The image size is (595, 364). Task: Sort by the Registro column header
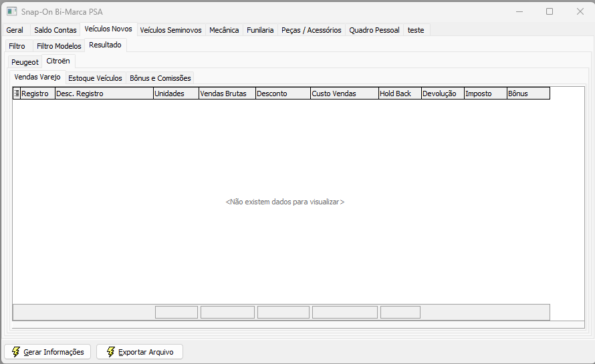coord(37,94)
